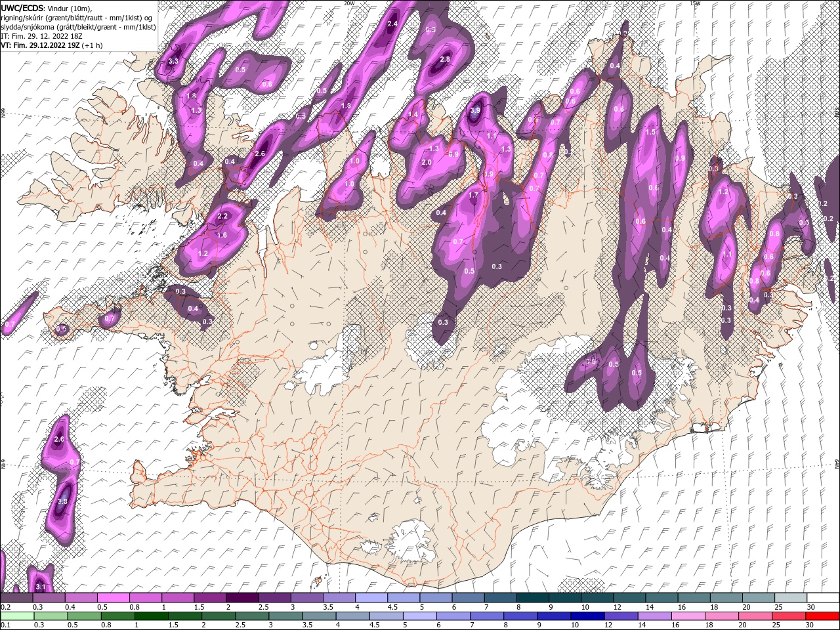Pick the darkest teal 8–9 snow swatch
The width and height of the screenshot is (840, 630).
pos(533,598)
